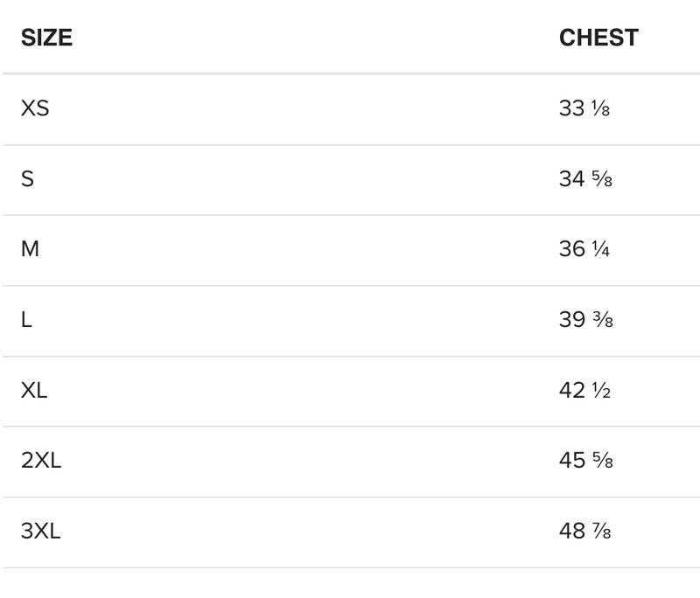This screenshot has height=598, width=700.
Task: Click the ⅞ fraction in the 3XL row
Action: (x=602, y=532)
